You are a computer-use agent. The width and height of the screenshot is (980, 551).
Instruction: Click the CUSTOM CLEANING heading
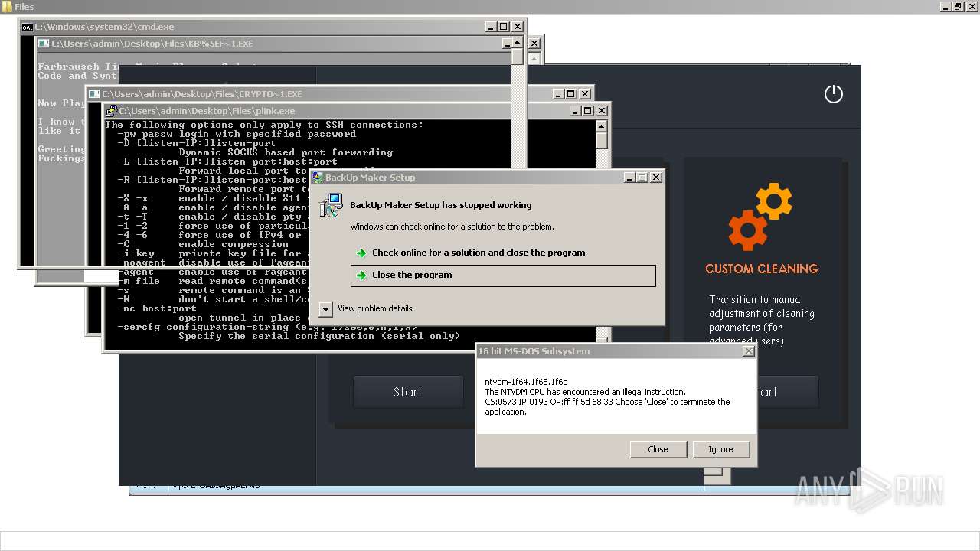coord(761,269)
